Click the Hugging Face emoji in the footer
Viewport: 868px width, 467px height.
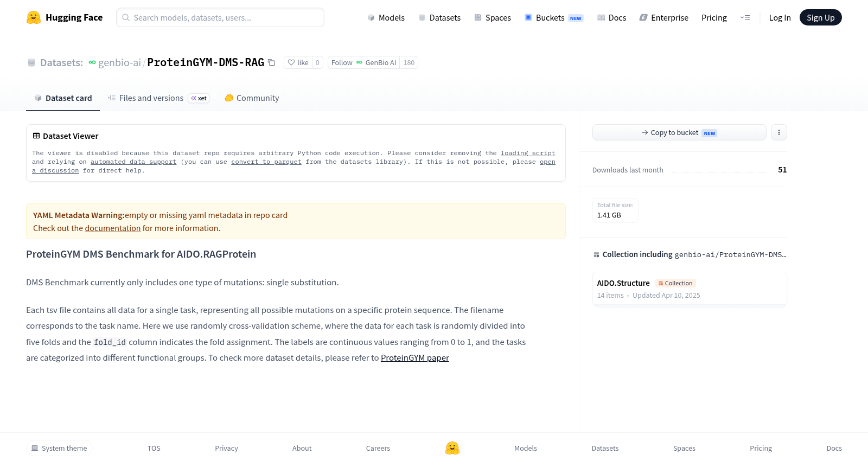(x=452, y=448)
